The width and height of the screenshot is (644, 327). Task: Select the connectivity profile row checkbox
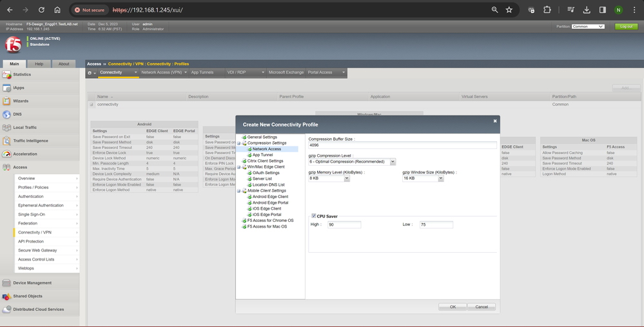[x=92, y=104]
